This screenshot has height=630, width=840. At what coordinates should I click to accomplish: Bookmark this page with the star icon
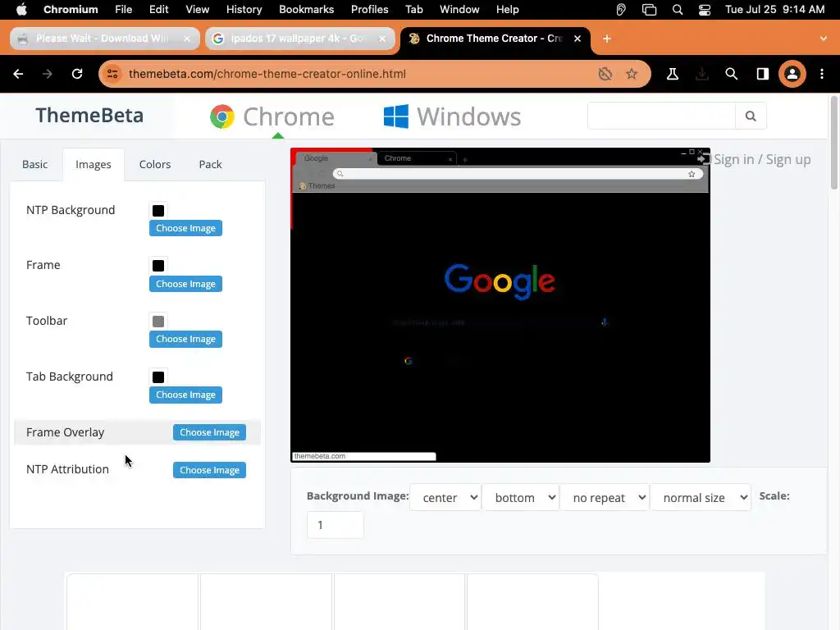click(x=632, y=74)
